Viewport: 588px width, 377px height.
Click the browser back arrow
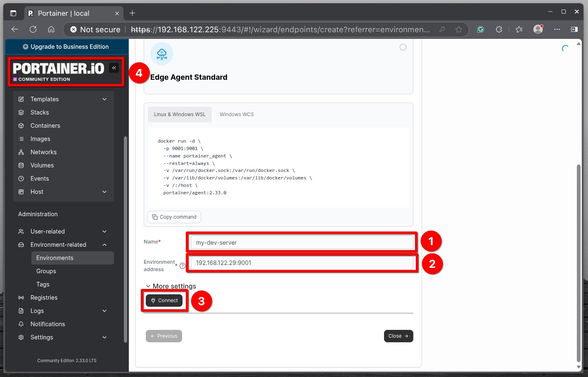pyautogui.click(x=15, y=29)
